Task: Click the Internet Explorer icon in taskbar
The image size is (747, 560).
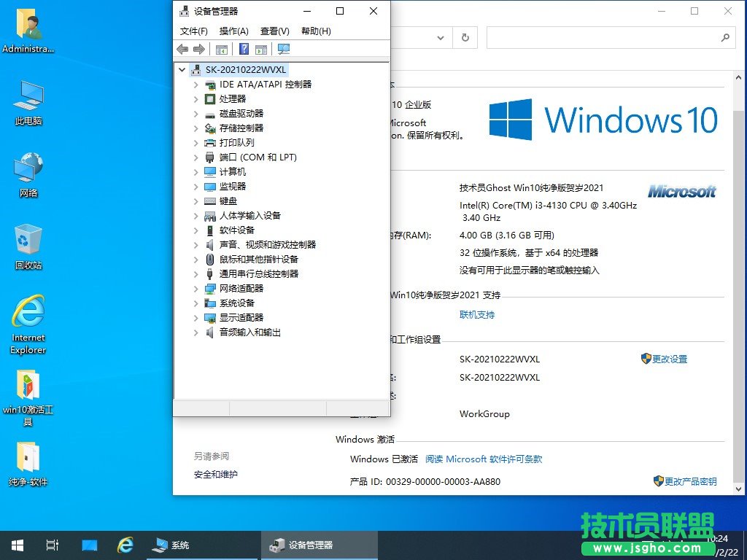Action: (x=125, y=545)
